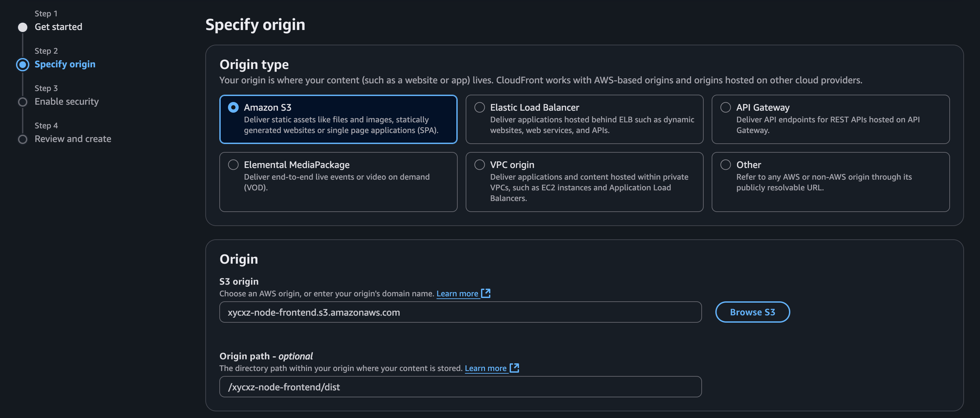The width and height of the screenshot is (980, 418).
Task: Go to the Review and create step
Action: [73, 139]
